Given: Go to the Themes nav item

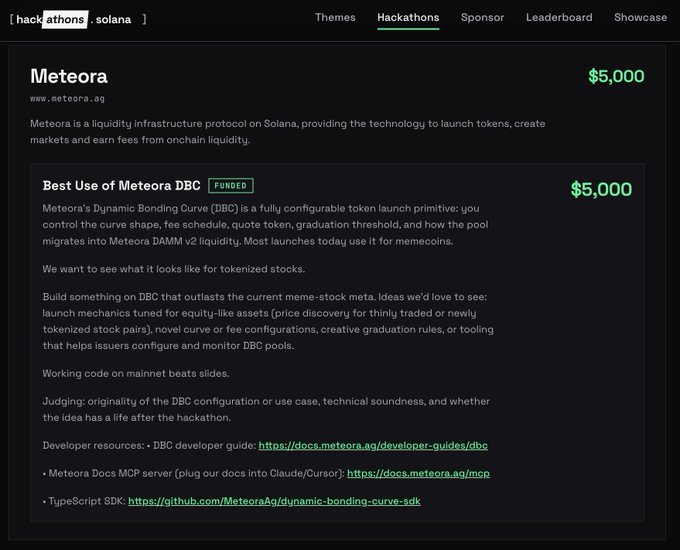Looking at the screenshot, I should 335,17.
